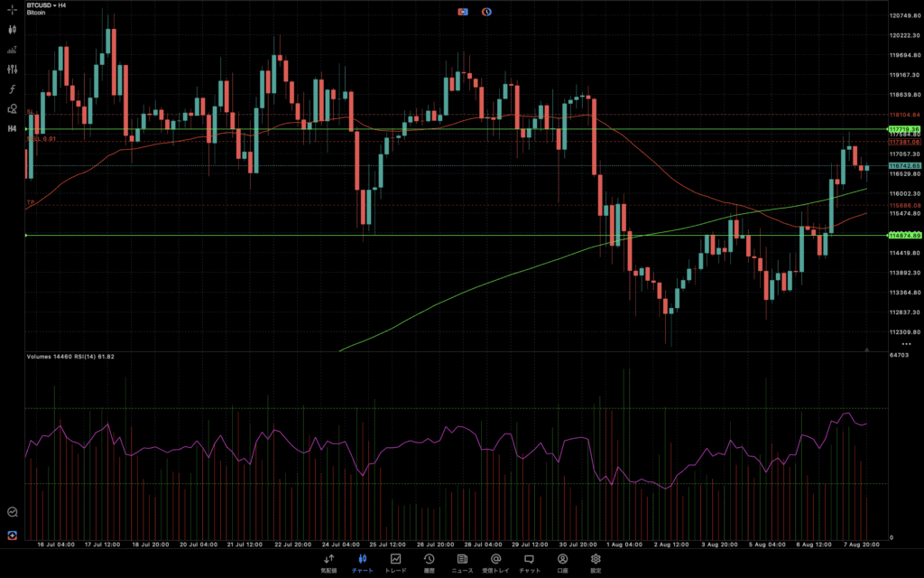Open the 口座 (Account) tab
The image size is (924, 578).
562,564
